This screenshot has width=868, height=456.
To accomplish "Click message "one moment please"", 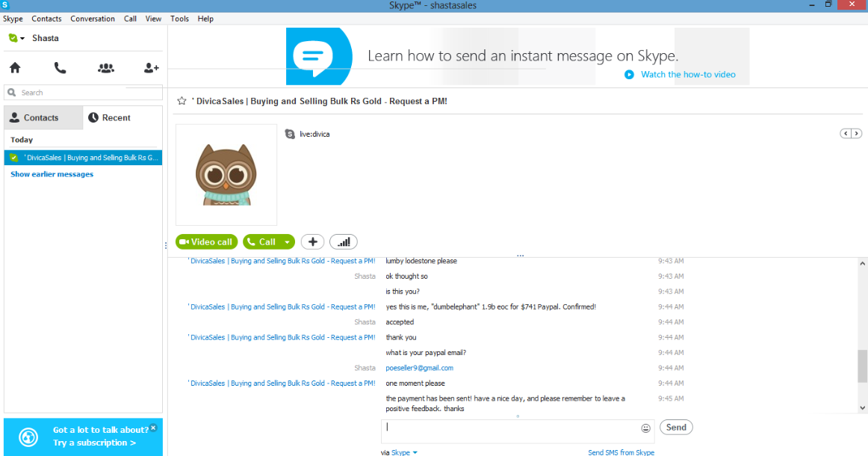I will (415, 383).
